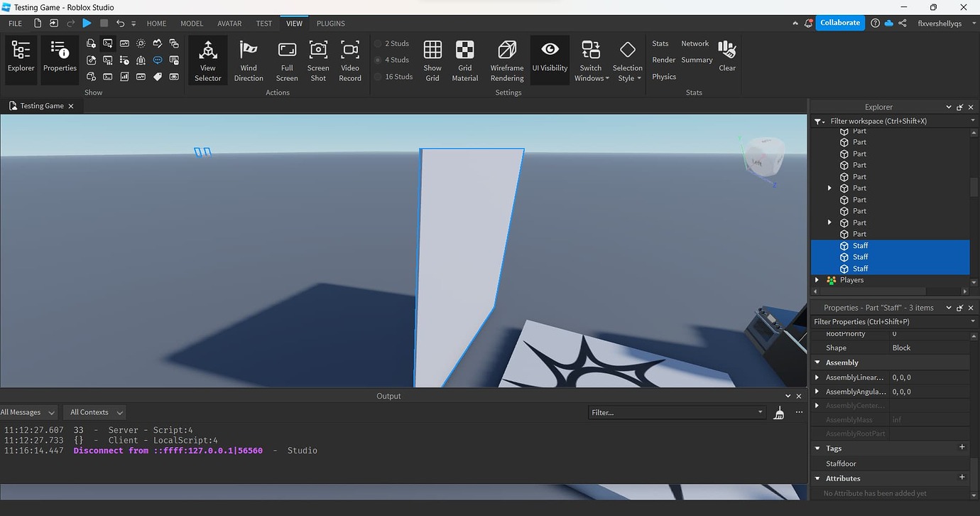Click the Render stats button

(x=664, y=60)
